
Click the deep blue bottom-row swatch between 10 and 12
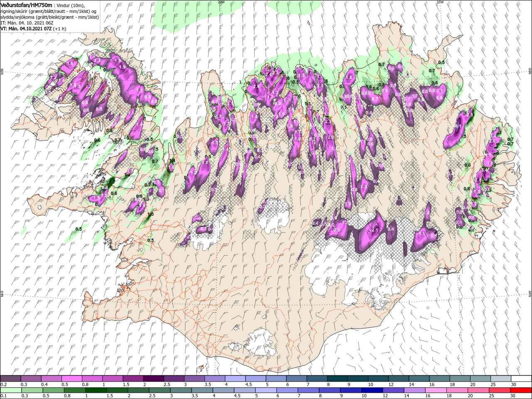tap(372, 390)
